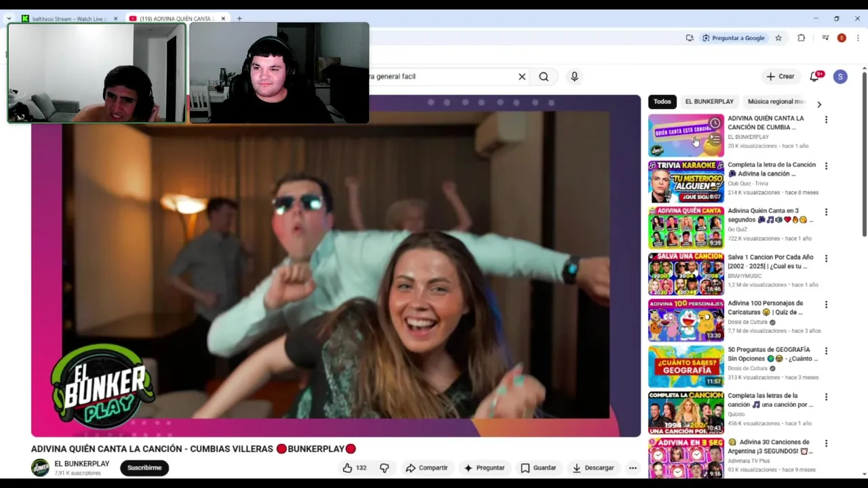Open YouTube notifications bell
This screenshot has height=488, width=868.
tap(814, 77)
